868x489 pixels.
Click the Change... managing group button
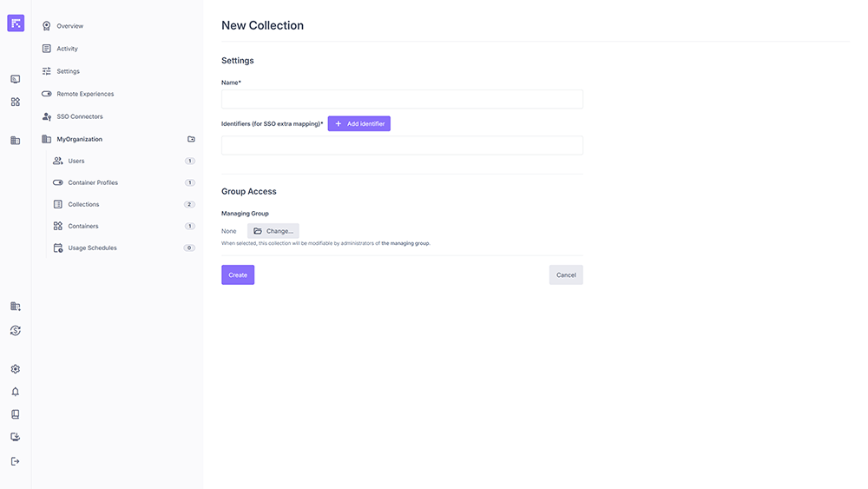pos(273,231)
